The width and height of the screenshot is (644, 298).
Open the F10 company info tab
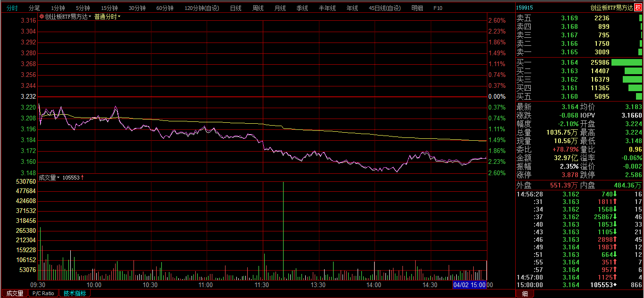click(x=438, y=8)
